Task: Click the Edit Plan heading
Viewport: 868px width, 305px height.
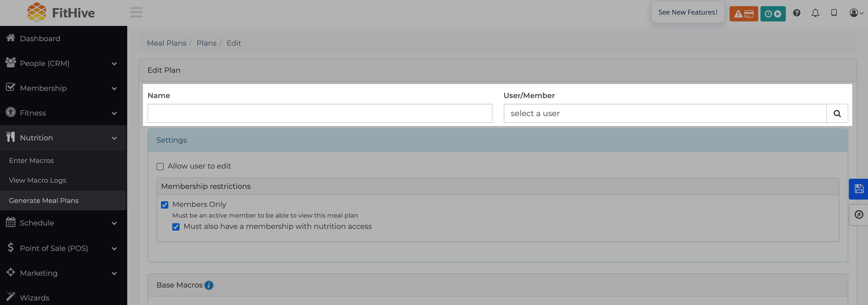Action: [x=164, y=70]
